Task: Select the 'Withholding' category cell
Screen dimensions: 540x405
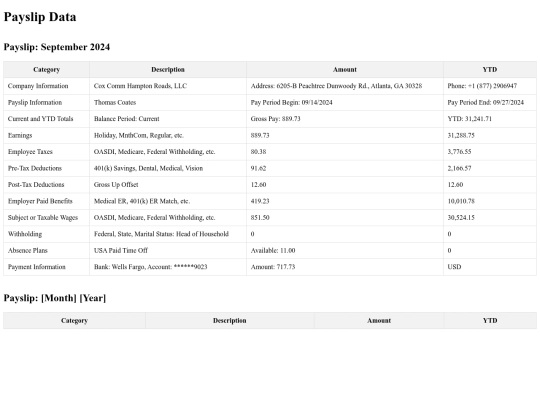Action: click(x=46, y=234)
